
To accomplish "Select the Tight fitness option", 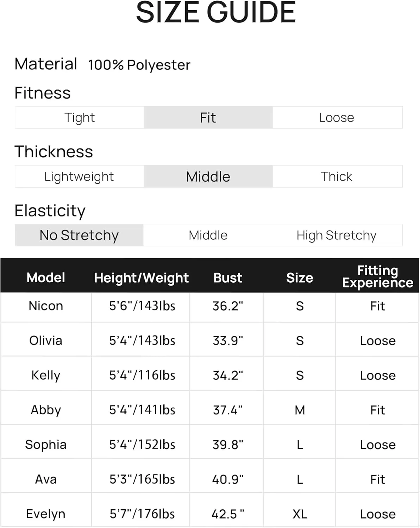I will click(x=80, y=118).
